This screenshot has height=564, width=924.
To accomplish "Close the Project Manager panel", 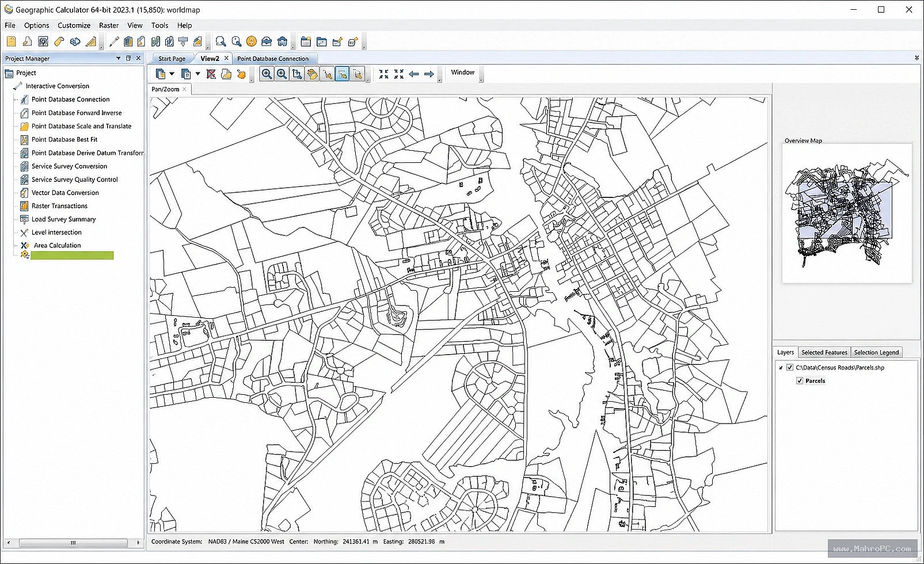I will coord(138,58).
